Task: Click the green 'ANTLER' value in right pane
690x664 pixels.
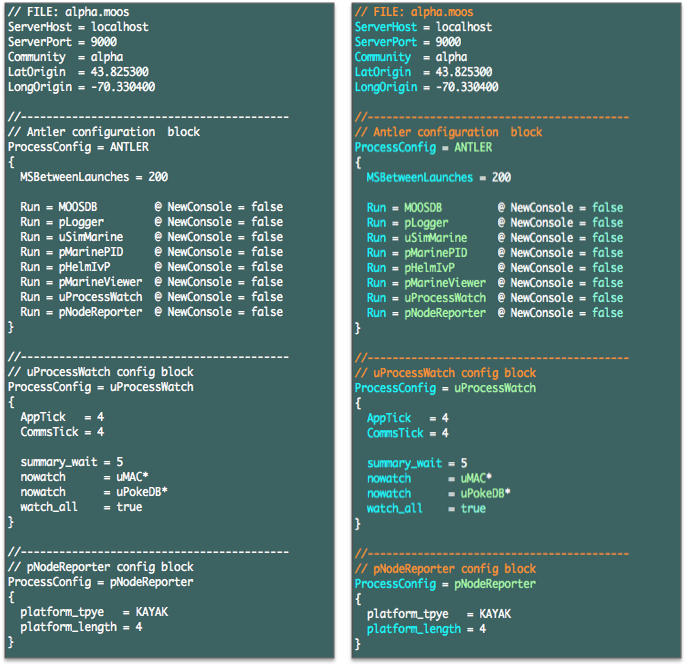Action: (x=475, y=147)
